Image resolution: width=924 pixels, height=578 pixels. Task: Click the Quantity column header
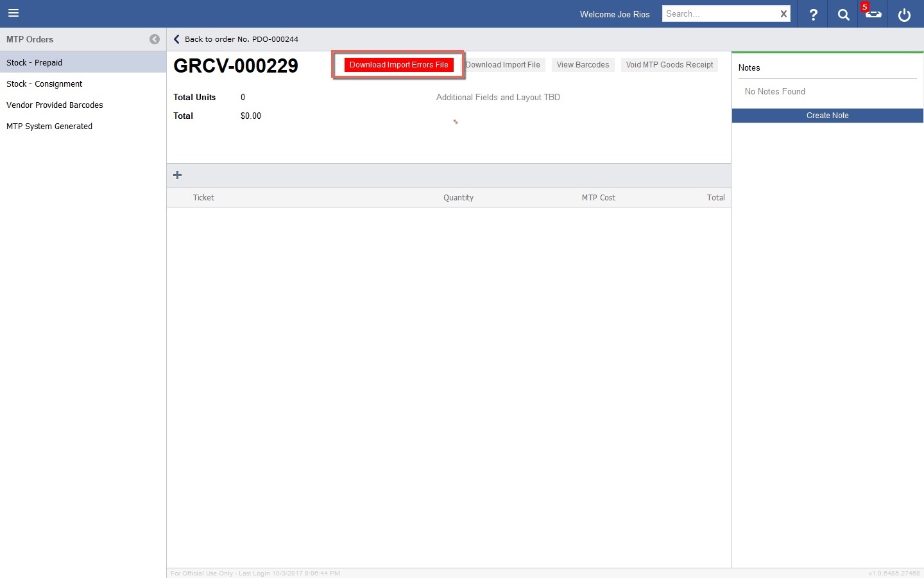click(x=458, y=198)
